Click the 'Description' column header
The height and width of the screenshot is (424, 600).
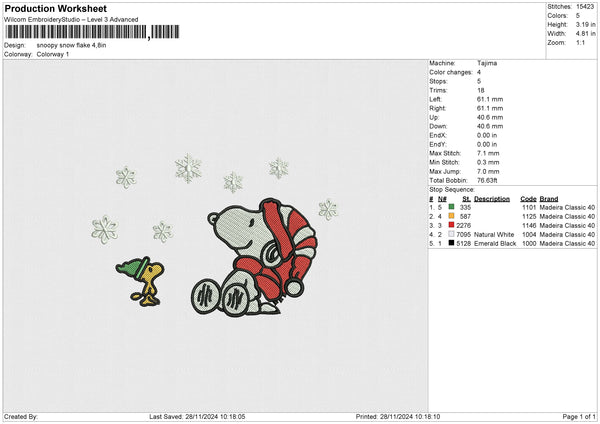(492, 199)
